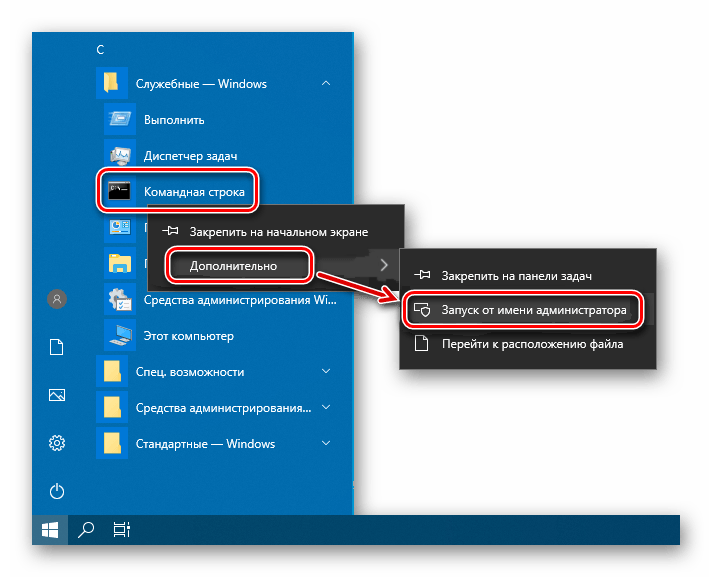This screenshot has width=712, height=577.
Task: Click file icon beside Перейти к расположению файла
Action: [x=422, y=344]
